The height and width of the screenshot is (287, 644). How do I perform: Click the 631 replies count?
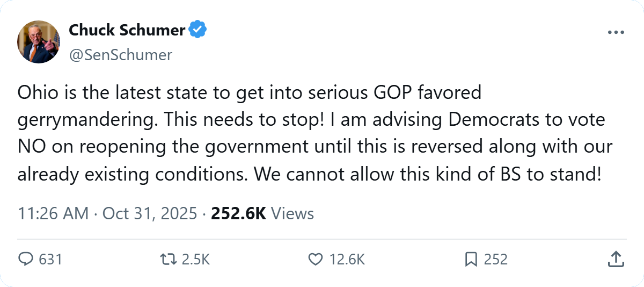[x=51, y=260]
